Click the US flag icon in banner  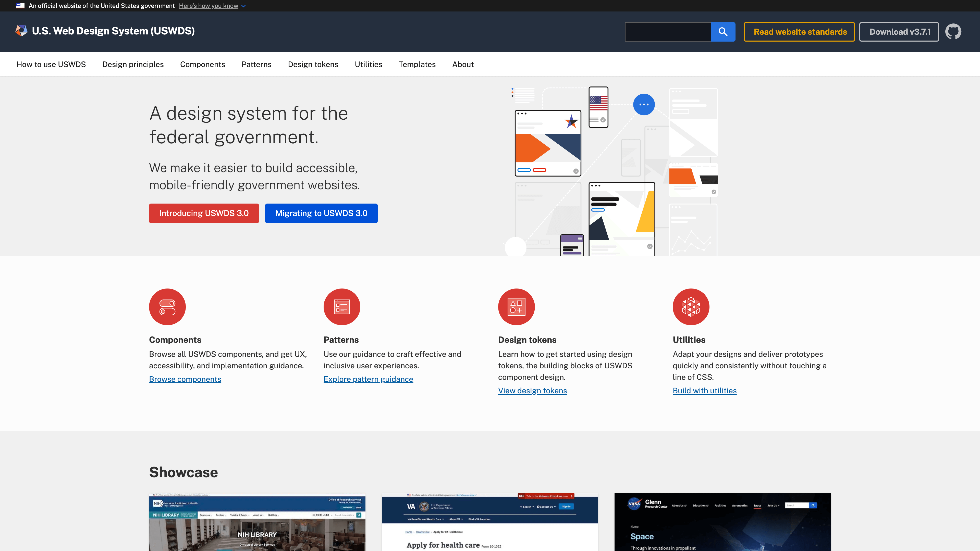20,6
